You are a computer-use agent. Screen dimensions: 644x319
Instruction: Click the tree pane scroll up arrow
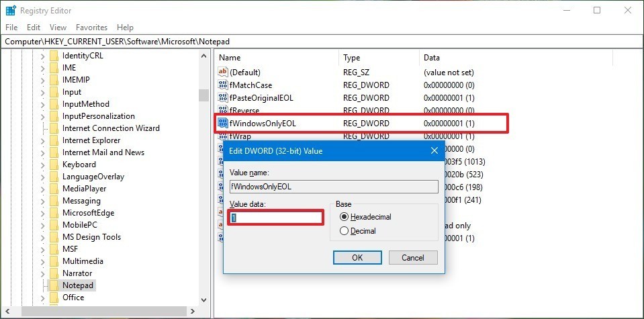pyautogui.click(x=204, y=56)
